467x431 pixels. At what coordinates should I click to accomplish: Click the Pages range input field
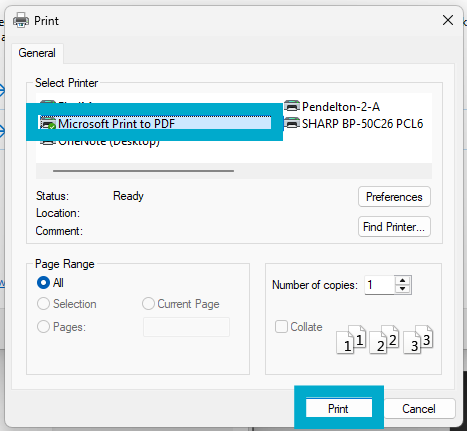(186, 327)
